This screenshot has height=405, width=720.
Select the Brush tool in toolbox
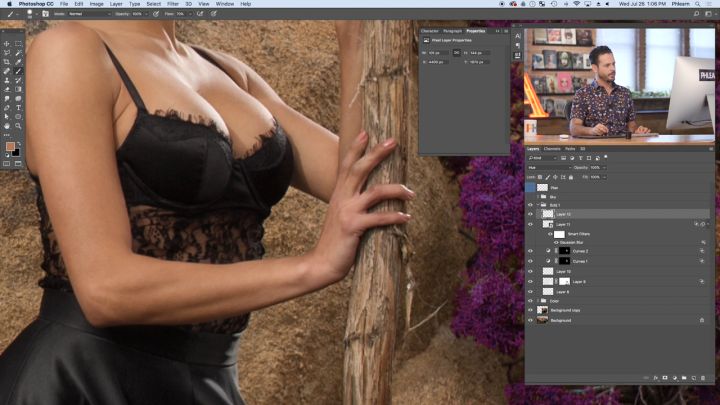[x=18, y=71]
